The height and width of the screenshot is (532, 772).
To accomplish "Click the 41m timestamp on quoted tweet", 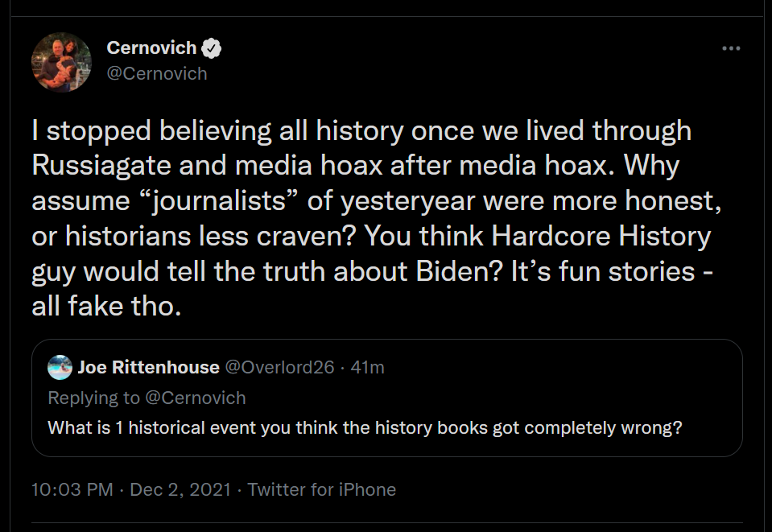I will point(369,368).
